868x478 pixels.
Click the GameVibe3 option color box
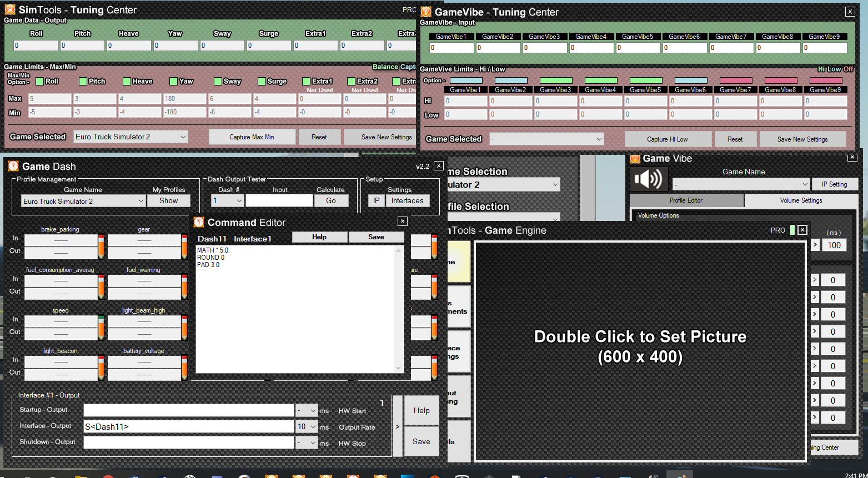pyautogui.click(x=556, y=80)
